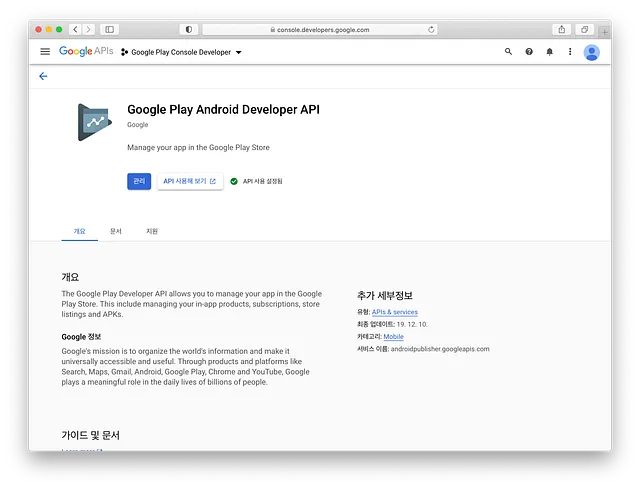Click the Safari forward button
Image resolution: width=640 pixels, height=489 pixels.
click(88, 29)
